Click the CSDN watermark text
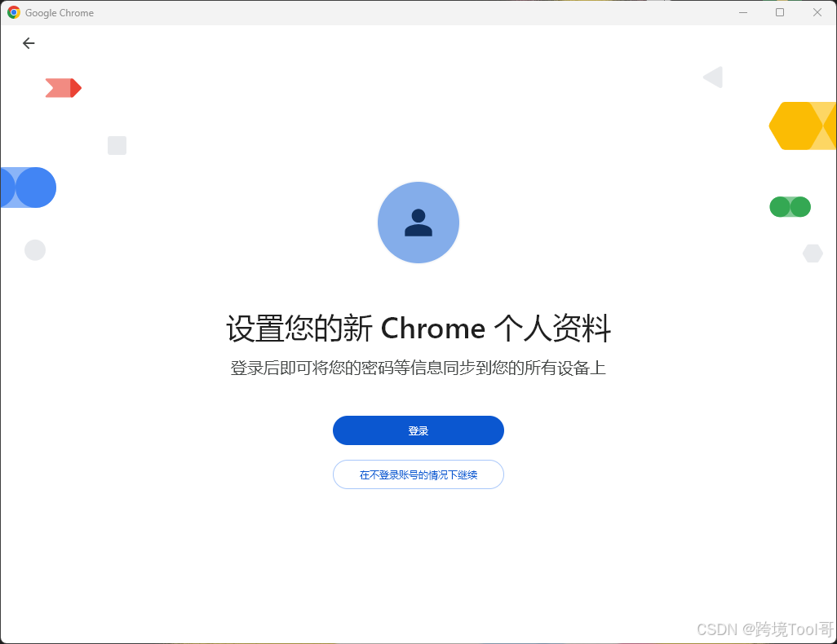The width and height of the screenshot is (837, 644). click(x=765, y=629)
